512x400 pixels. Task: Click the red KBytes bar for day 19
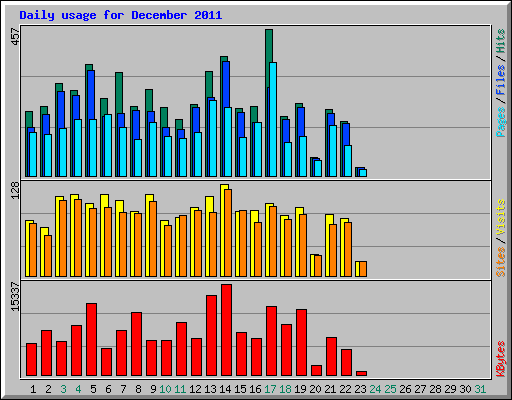click(x=301, y=343)
